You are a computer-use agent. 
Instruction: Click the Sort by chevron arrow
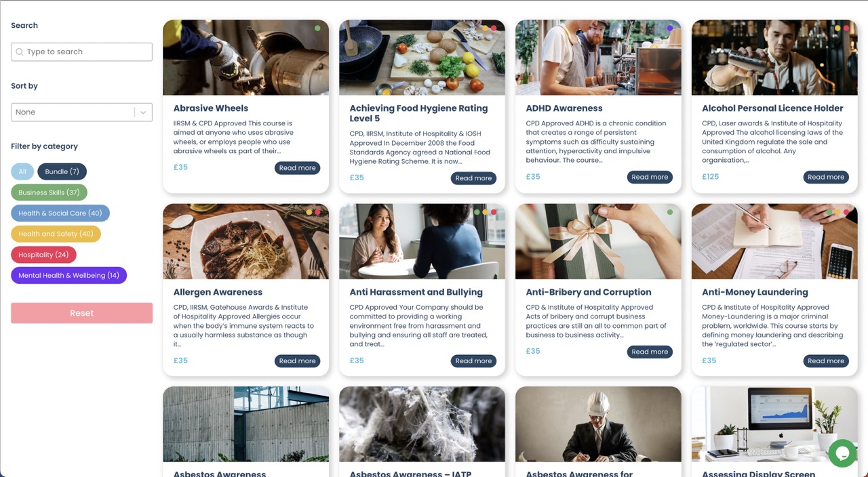143,112
